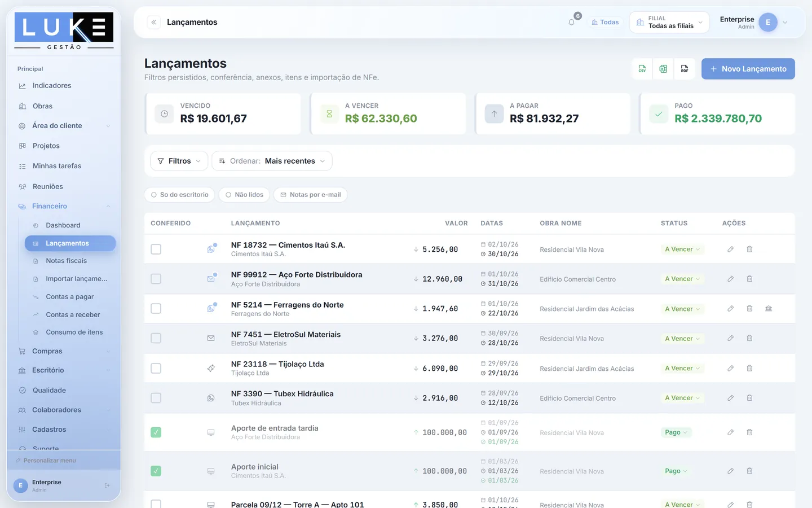Screen dimensions: 812x508
Task: Click bank icon on NF 5214 row
Action: point(769,309)
